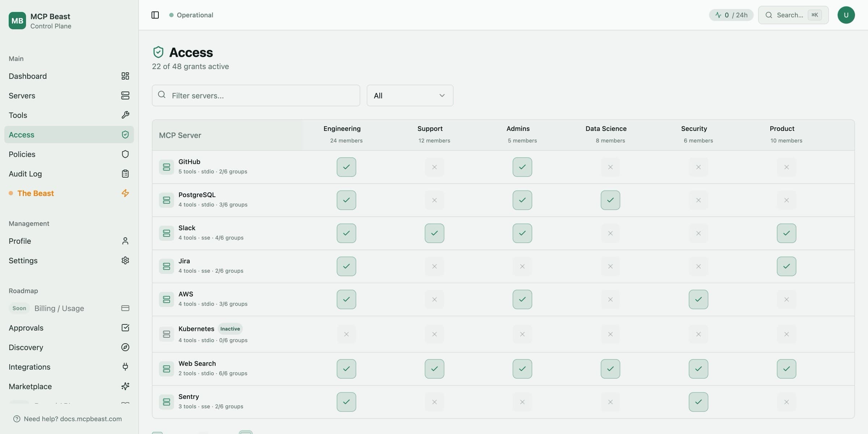The width and height of the screenshot is (868, 434).
Task: Click the Web Search server icon
Action: 166,369
